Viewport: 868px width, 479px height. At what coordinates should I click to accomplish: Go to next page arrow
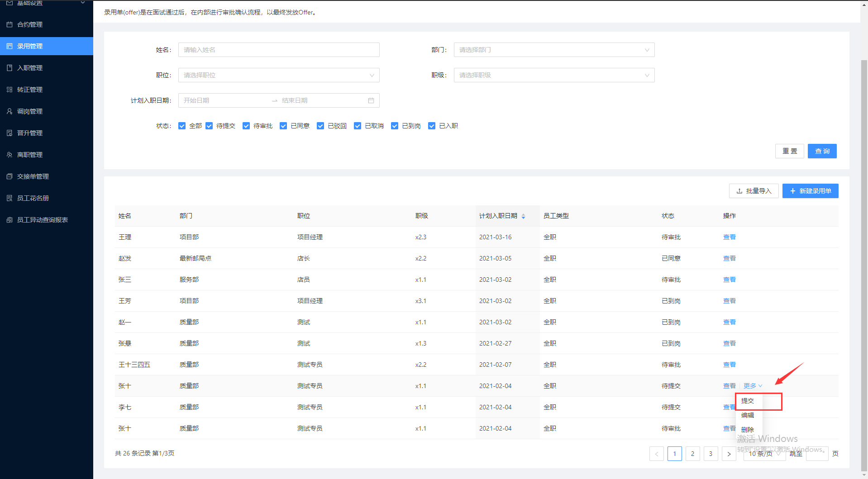[x=729, y=454]
